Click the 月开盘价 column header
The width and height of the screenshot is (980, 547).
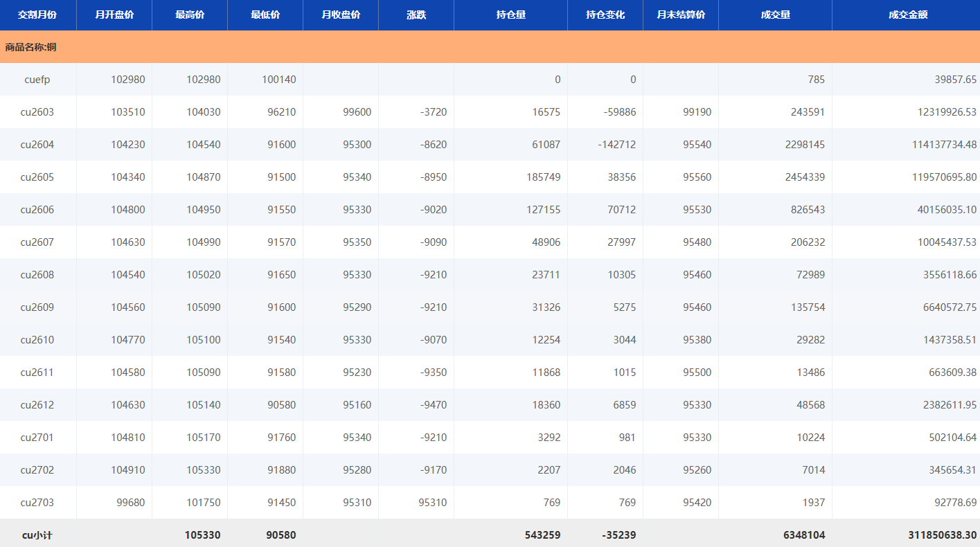pyautogui.click(x=114, y=15)
